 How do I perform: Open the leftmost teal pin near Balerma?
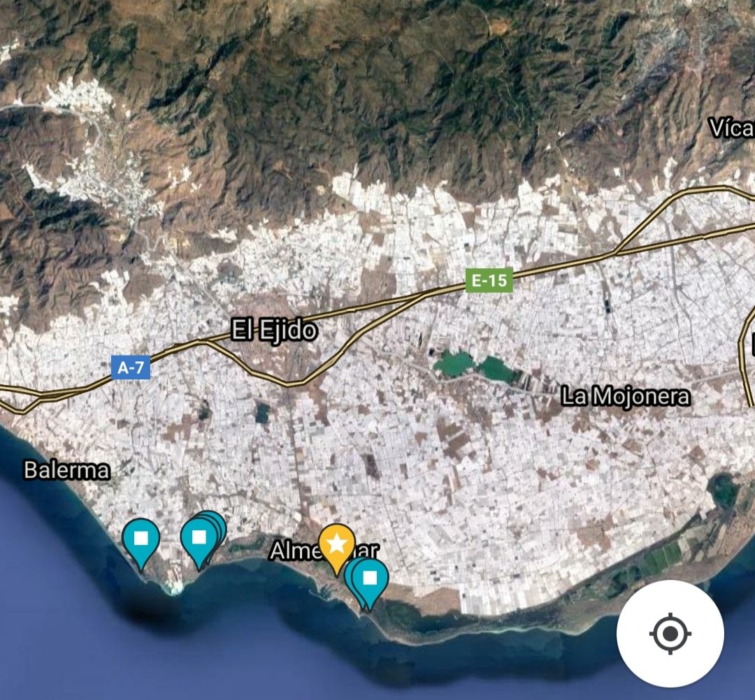(x=141, y=544)
